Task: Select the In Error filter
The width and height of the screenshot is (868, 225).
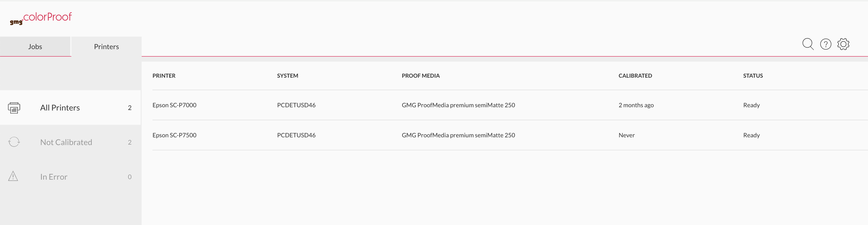Action: [70, 177]
